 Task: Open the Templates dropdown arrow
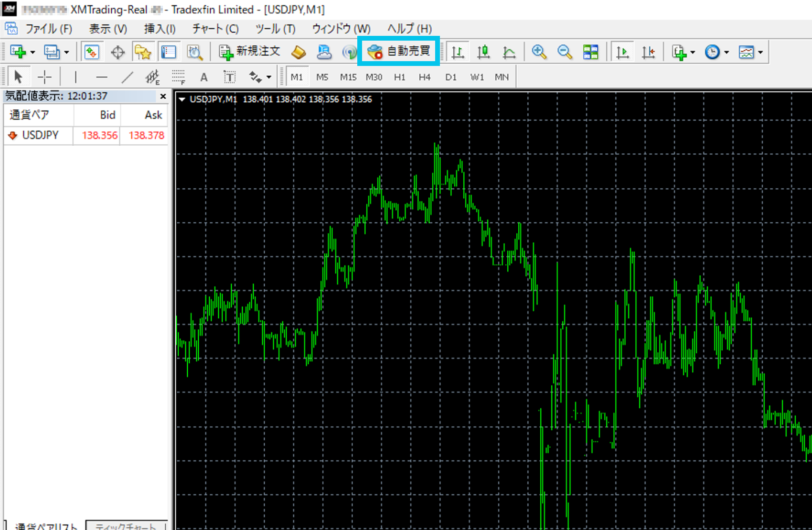[760, 53]
